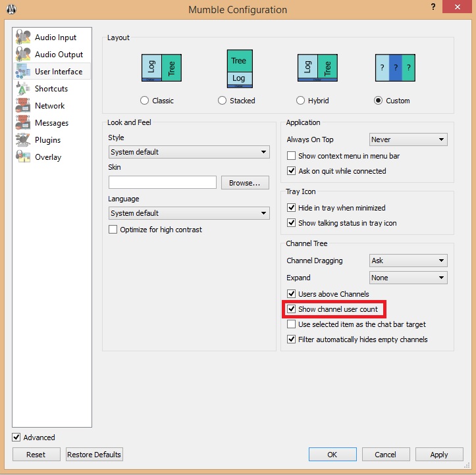Image resolution: width=476 pixels, height=475 pixels.
Task: Open the Overlay settings page
Action: click(x=52, y=157)
